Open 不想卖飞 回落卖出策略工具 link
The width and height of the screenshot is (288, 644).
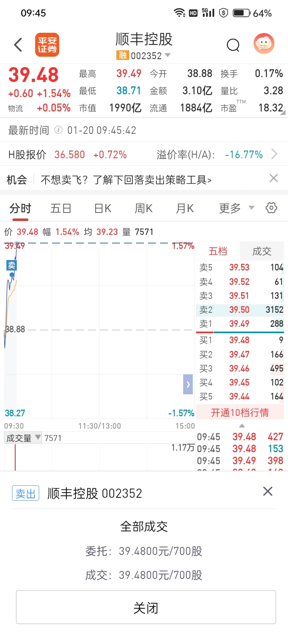(126, 180)
